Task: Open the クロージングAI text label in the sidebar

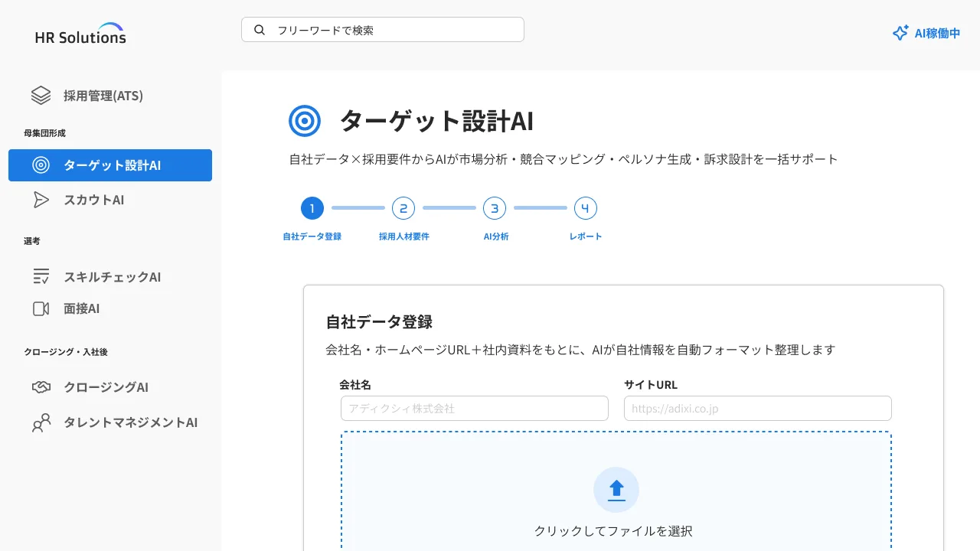Action: pyautogui.click(x=106, y=387)
